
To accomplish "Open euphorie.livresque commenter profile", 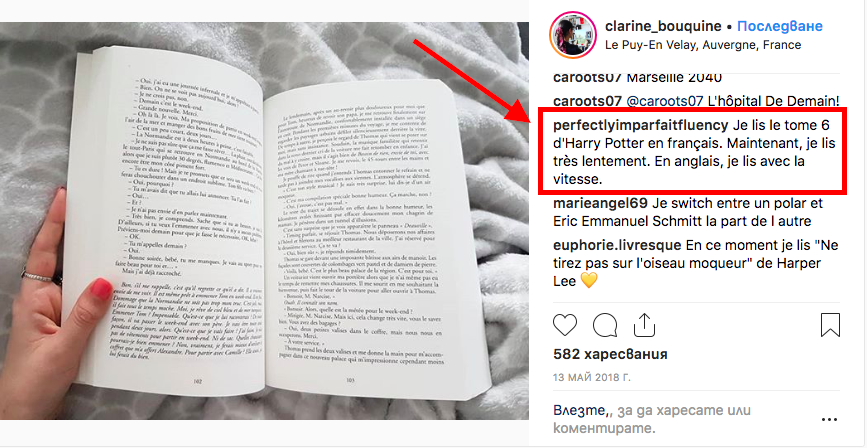I will pos(617,246).
